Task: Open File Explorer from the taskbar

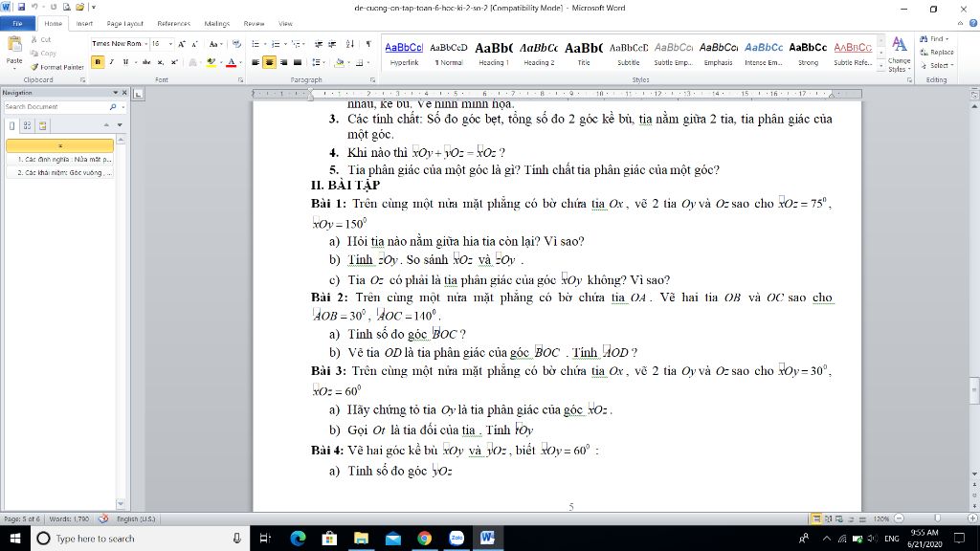Action: tap(361, 538)
